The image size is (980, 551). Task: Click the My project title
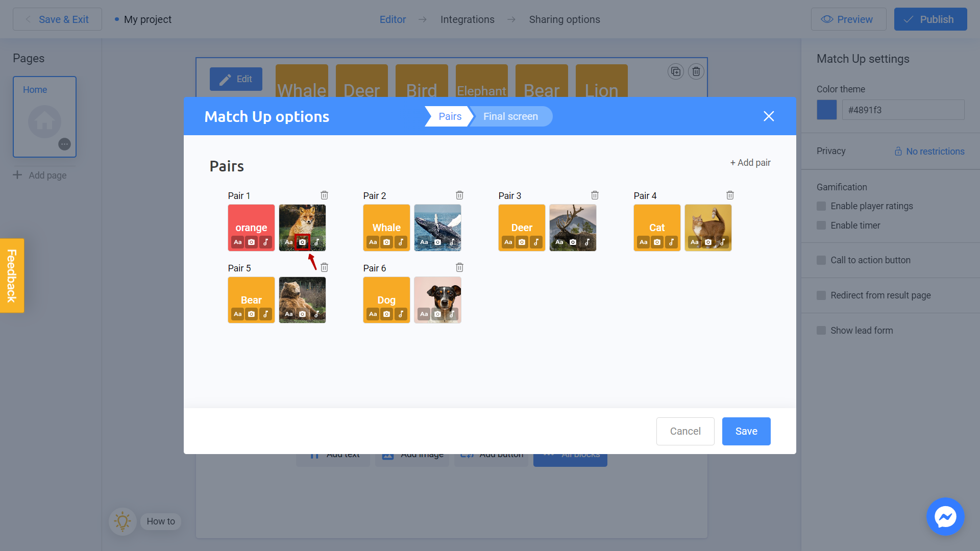point(148,19)
